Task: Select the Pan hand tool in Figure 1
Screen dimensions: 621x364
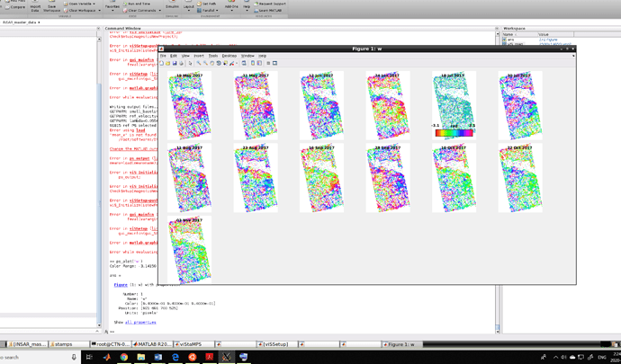Action: pyautogui.click(x=212, y=63)
